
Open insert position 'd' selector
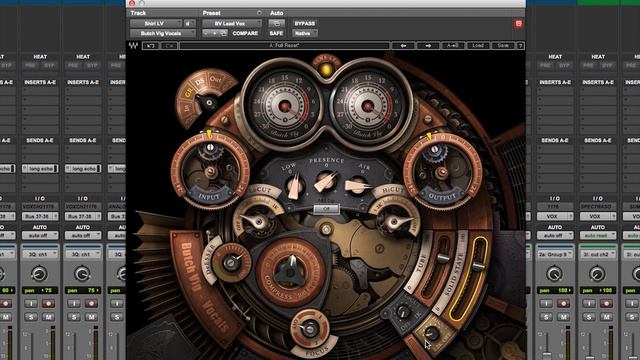point(189,24)
